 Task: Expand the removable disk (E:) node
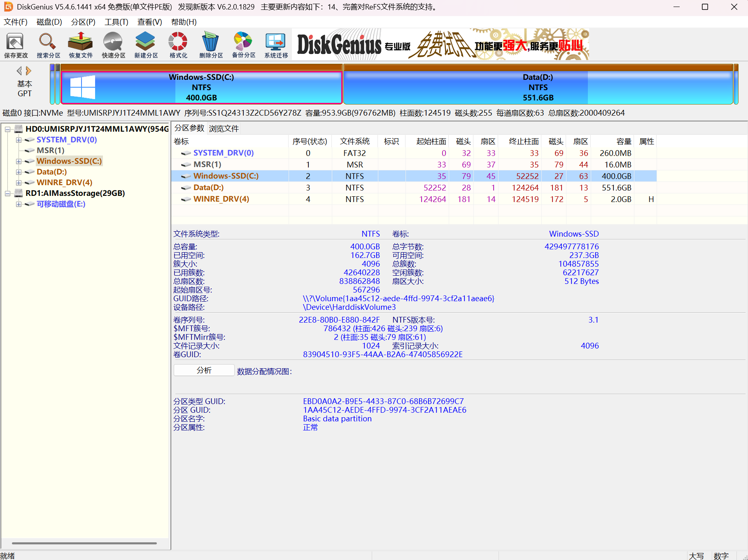pos(19,204)
